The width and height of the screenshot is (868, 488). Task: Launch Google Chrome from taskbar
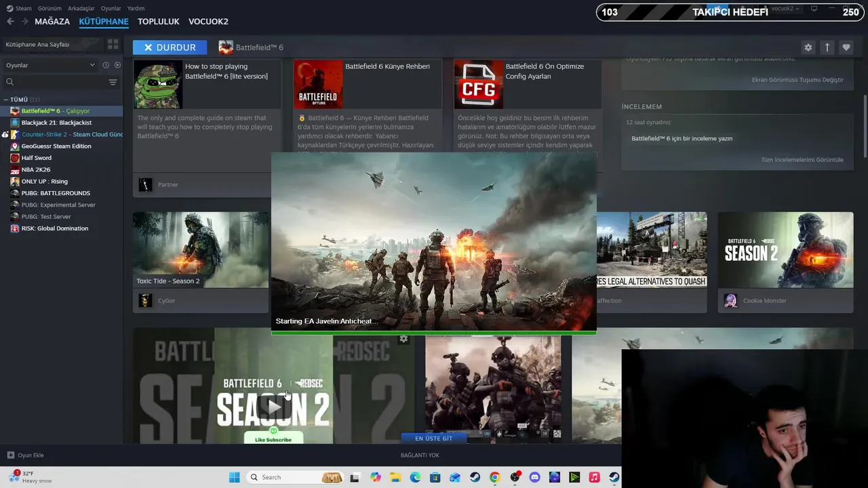coord(494,477)
